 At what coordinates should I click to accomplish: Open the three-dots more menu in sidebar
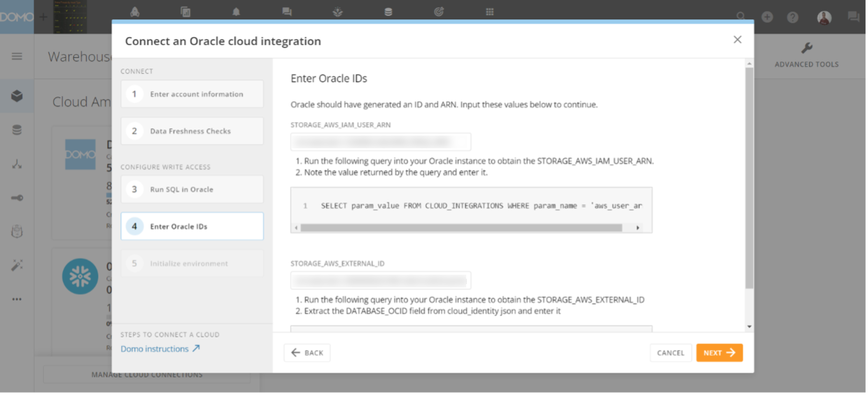click(x=17, y=299)
